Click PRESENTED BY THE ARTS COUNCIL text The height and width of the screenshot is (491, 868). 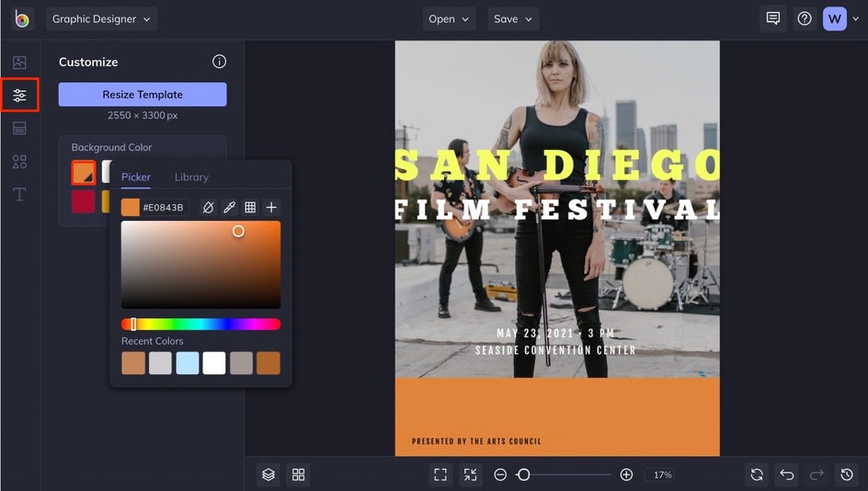pos(476,441)
